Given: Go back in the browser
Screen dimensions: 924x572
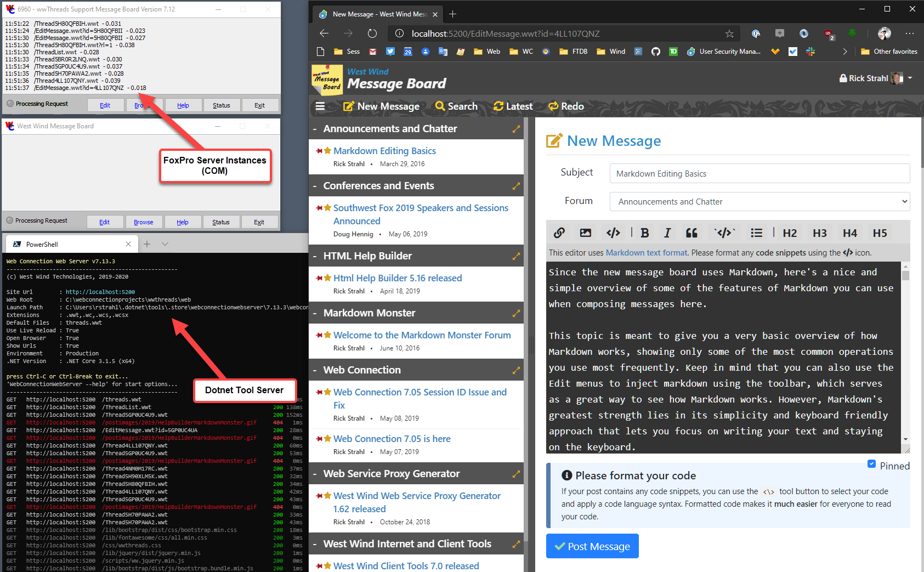Looking at the screenshot, I should (x=324, y=33).
